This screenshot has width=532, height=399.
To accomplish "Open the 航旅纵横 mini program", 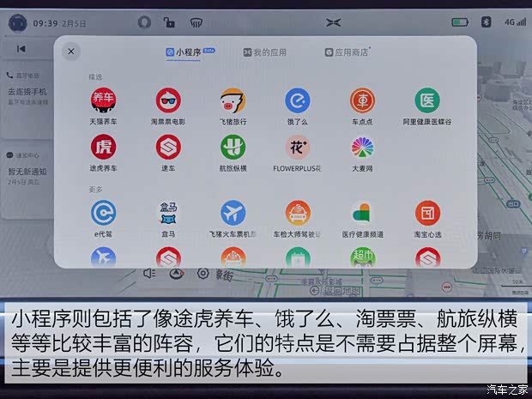I will 233,147.
